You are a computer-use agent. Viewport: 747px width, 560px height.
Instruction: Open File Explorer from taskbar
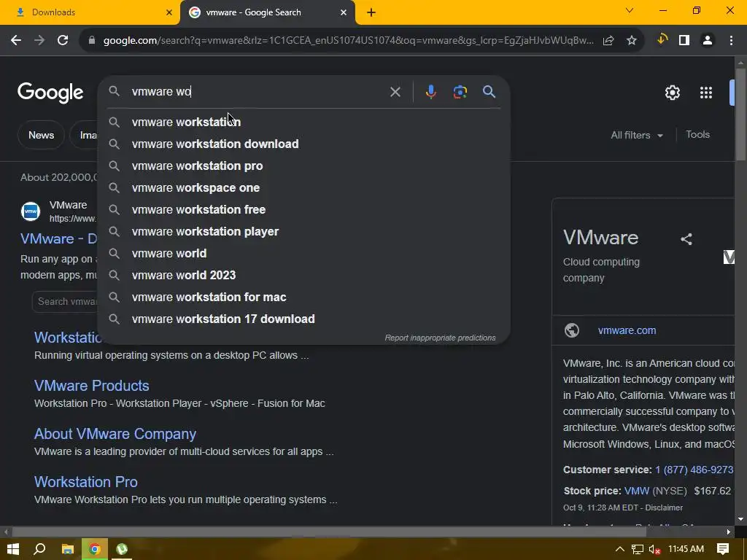pyautogui.click(x=68, y=549)
